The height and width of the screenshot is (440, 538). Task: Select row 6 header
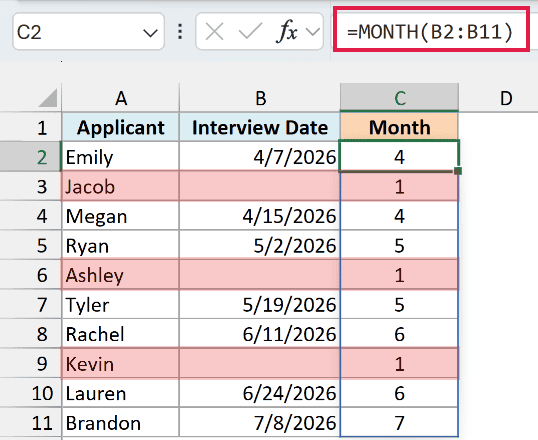(x=31, y=275)
